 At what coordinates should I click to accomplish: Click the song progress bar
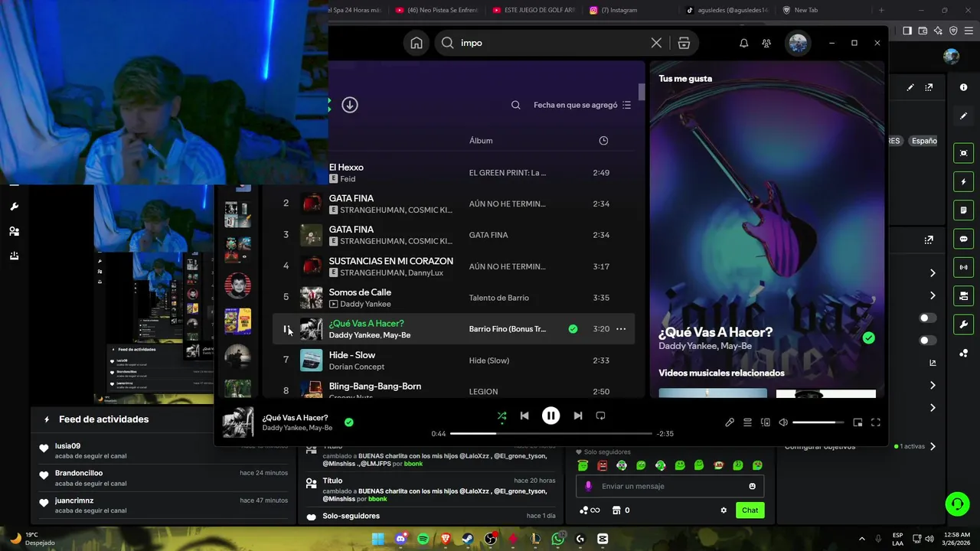coord(551,434)
